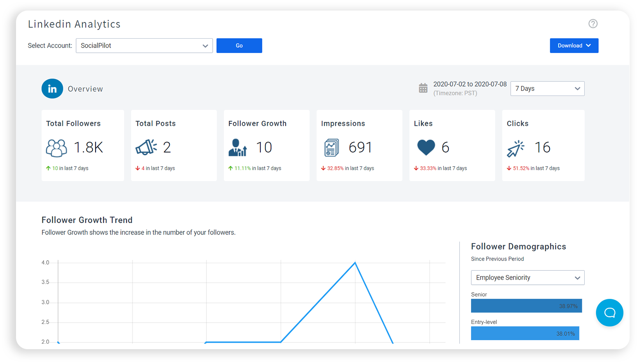Screen dimensions: 639x364
Task: Click the 16 clicks value
Action: (x=542, y=147)
